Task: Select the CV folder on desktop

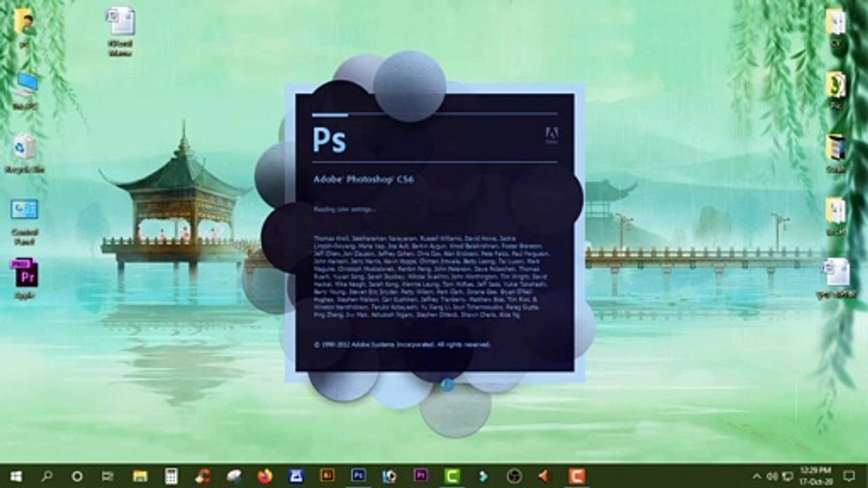Action: [836, 28]
